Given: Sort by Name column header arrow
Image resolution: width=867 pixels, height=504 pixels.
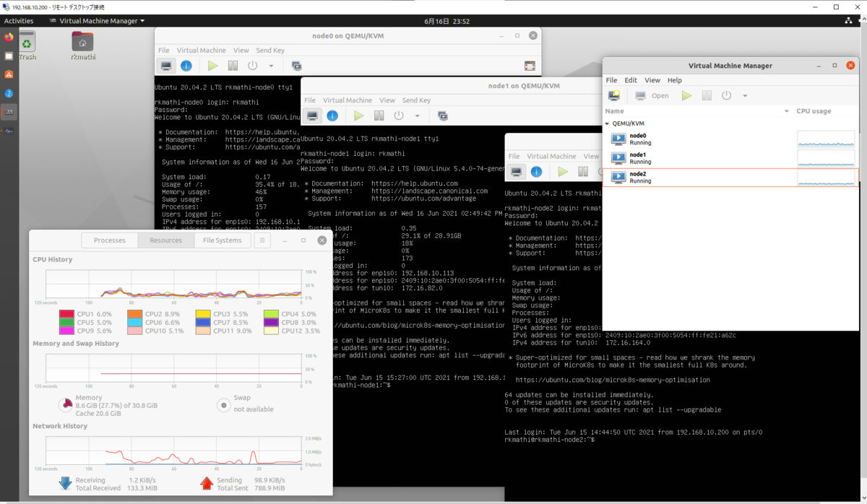Looking at the screenshot, I should 787,111.
